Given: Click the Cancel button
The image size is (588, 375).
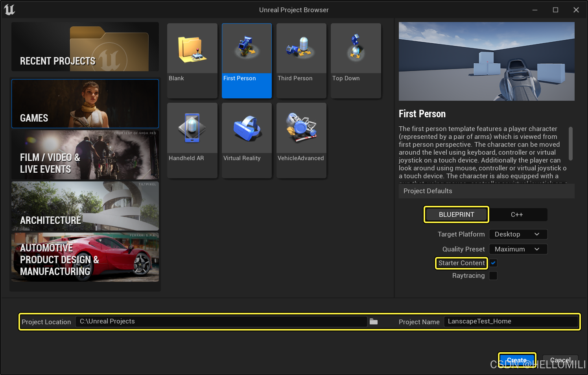Looking at the screenshot, I should tap(560, 360).
